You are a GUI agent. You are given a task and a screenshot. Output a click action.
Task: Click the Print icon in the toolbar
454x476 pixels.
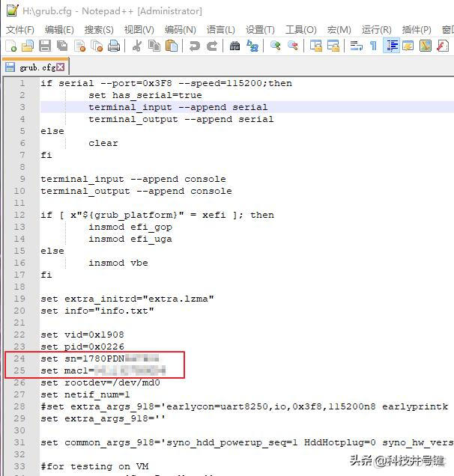(x=114, y=46)
